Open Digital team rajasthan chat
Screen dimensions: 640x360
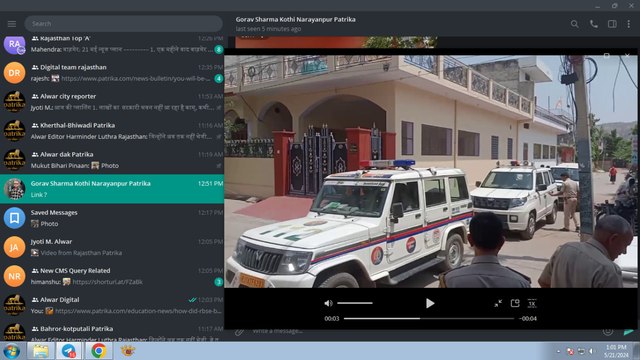point(112,73)
